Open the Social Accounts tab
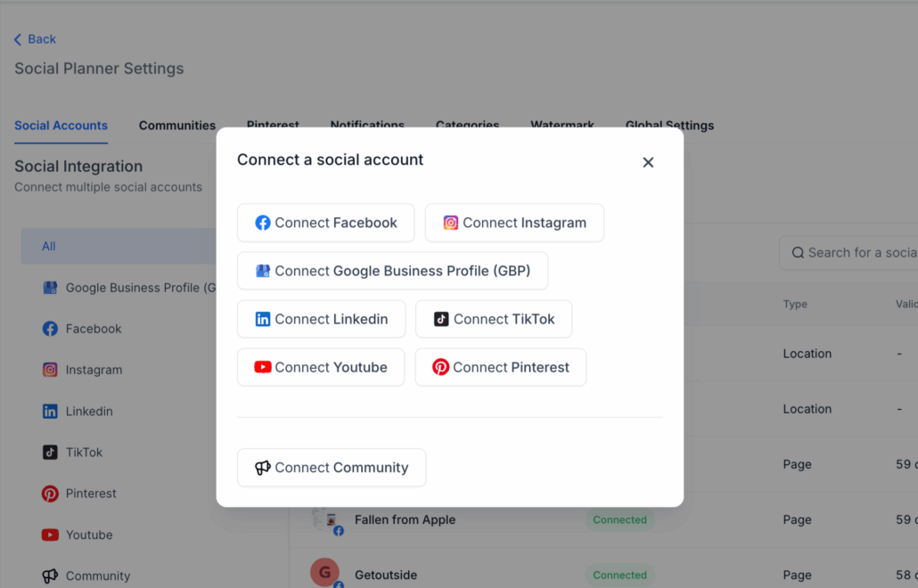918x588 pixels. tap(61, 126)
